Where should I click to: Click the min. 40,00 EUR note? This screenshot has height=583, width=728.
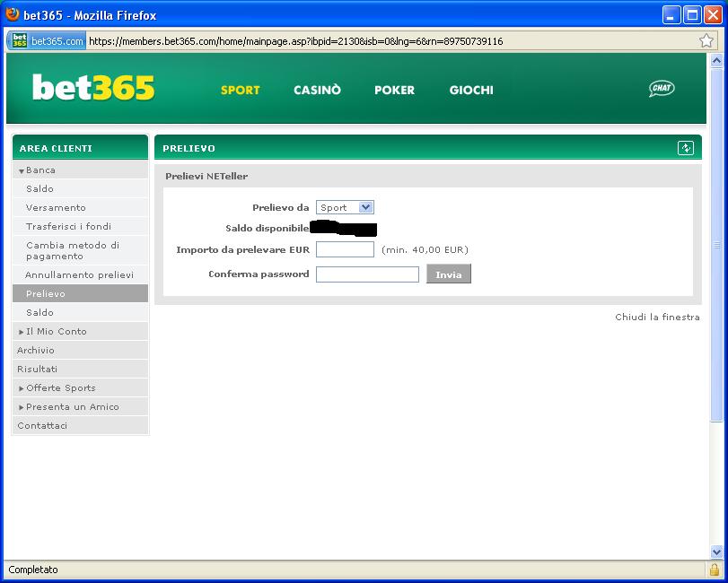point(425,250)
